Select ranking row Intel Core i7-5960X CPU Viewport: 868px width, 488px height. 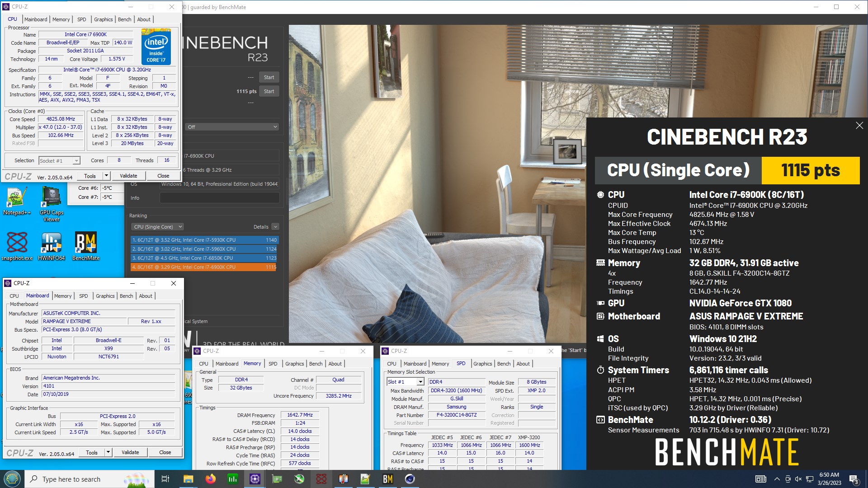tap(204, 249)
